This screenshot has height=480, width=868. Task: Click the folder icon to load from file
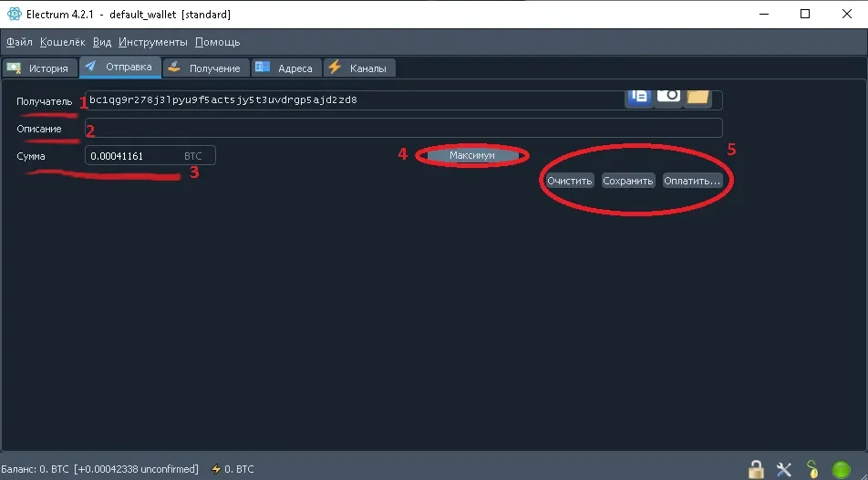point(697,97)
